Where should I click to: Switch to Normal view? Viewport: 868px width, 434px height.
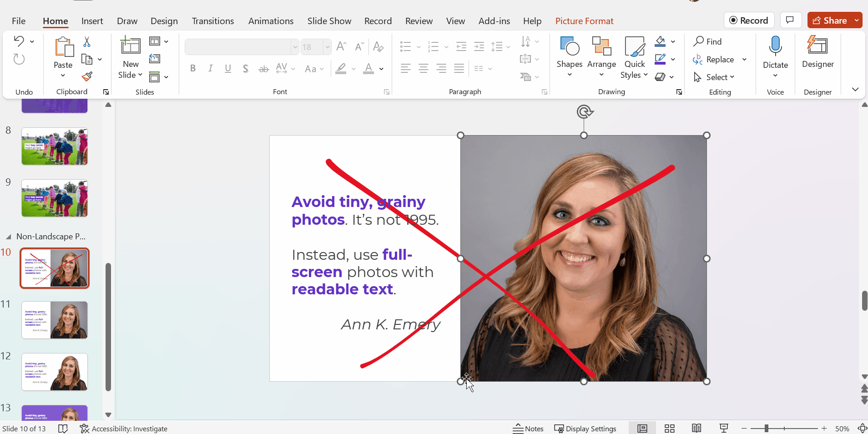pyautogui.click(x=642, y=429)
